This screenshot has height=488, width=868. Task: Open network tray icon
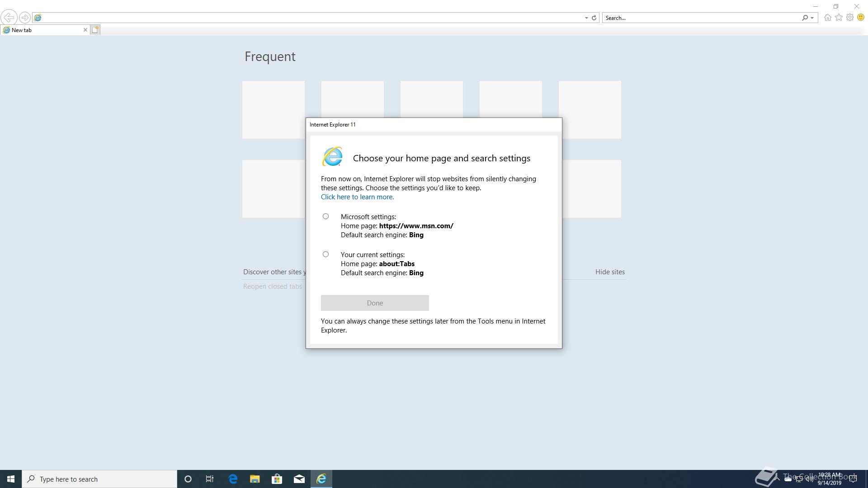(799, 479)
